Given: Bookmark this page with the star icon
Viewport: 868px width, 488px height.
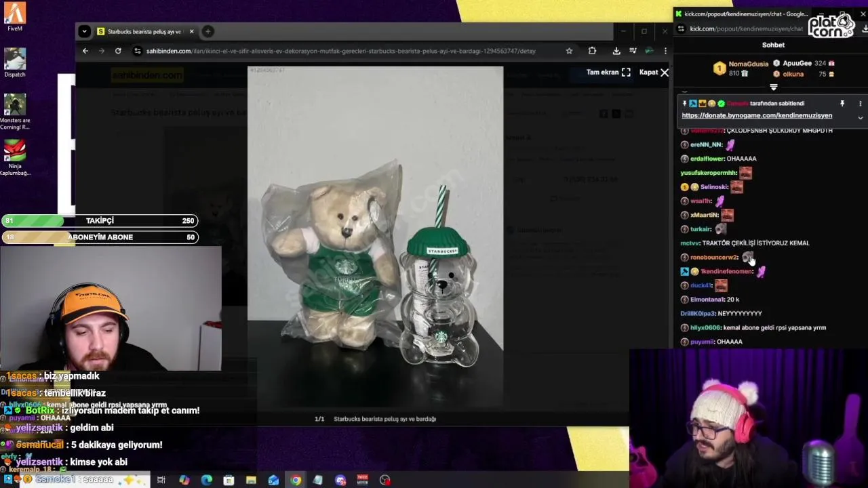Looking at the screenshot, I should pos(569,51).
